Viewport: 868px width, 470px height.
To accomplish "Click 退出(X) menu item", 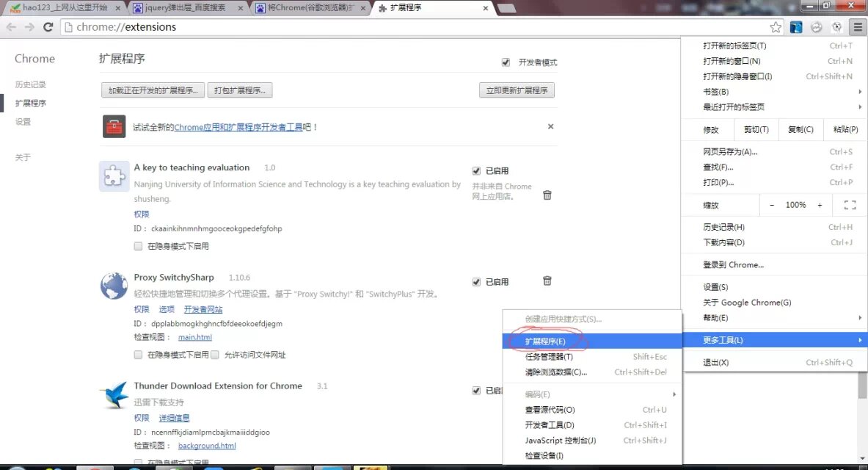I will [774, 362].
